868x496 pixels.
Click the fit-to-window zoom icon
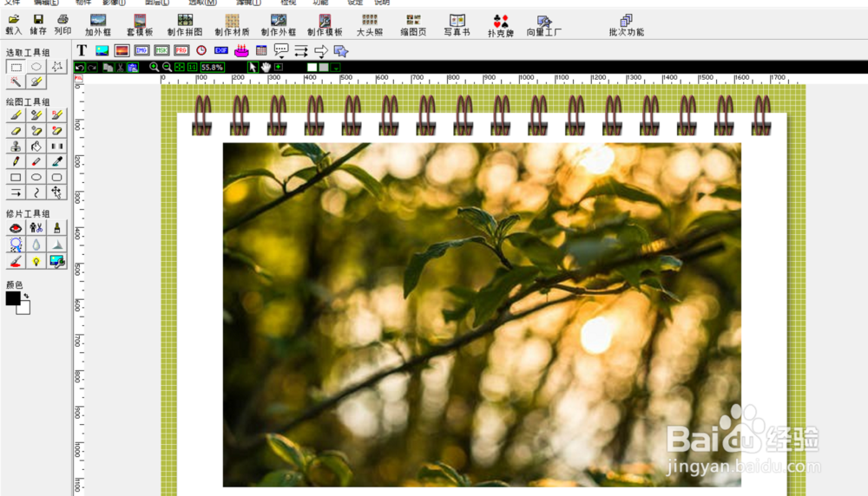coord(180,68)
